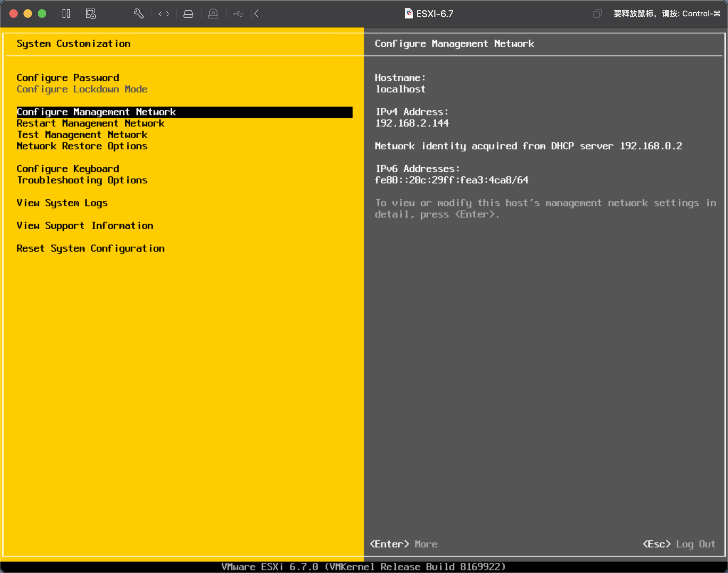The image size is (728, 573).
Task: Open the VM snapshots icon
Action: click(x=91, y=14)
